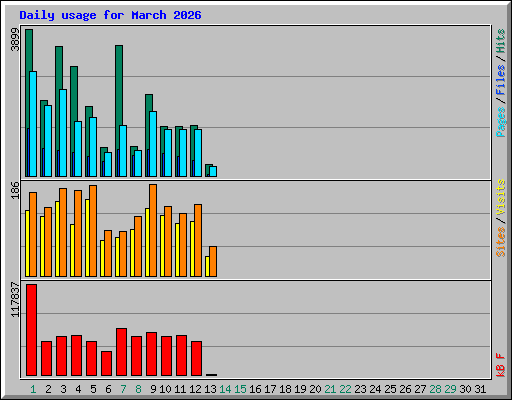
Task: Select day 10 on the date axis
Action: (165, 389)
